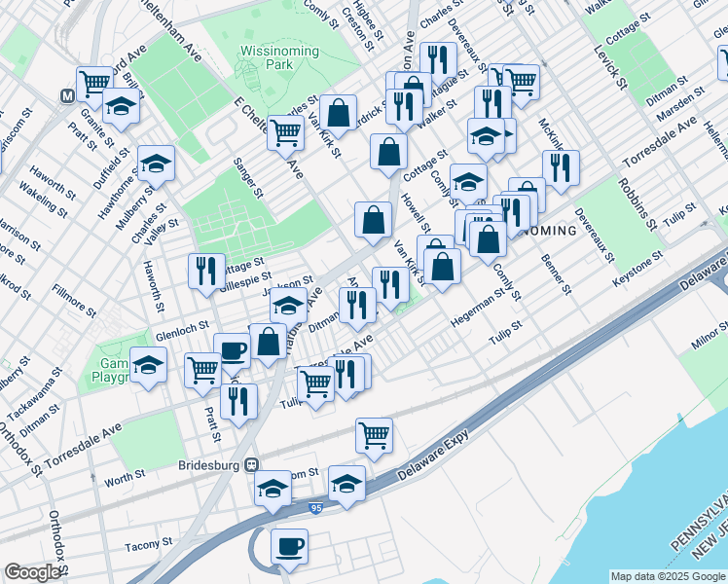
Task: Click the Fillmore St label
Action: click(74, 302)
